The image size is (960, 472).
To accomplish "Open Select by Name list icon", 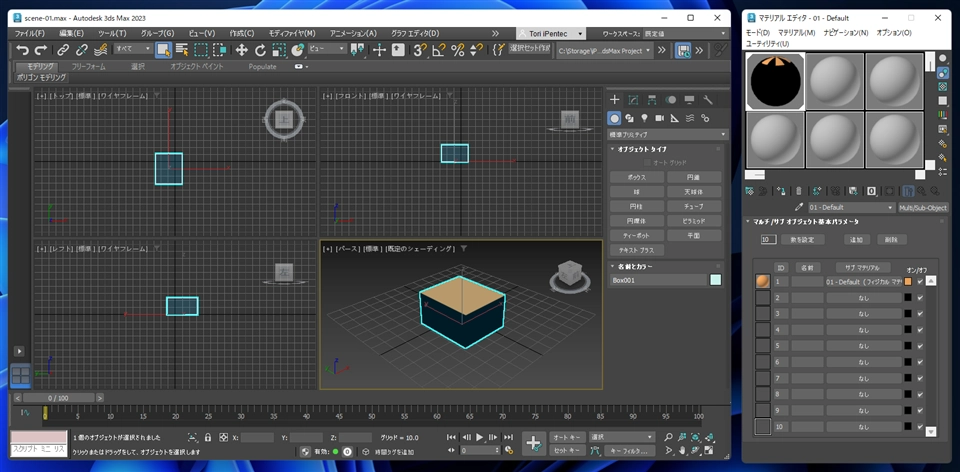I will click(x=182, y=50).
